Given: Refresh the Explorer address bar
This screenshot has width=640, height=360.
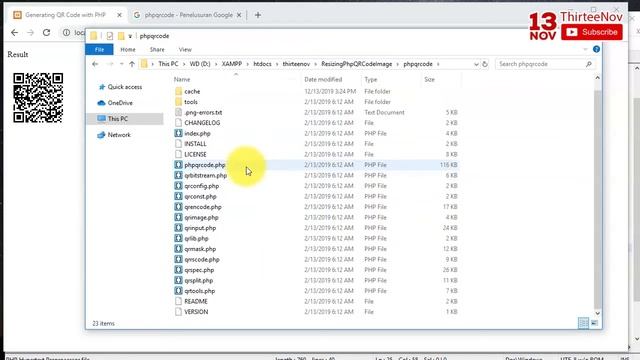Looking at the screenshot, I should click(485, 64).
